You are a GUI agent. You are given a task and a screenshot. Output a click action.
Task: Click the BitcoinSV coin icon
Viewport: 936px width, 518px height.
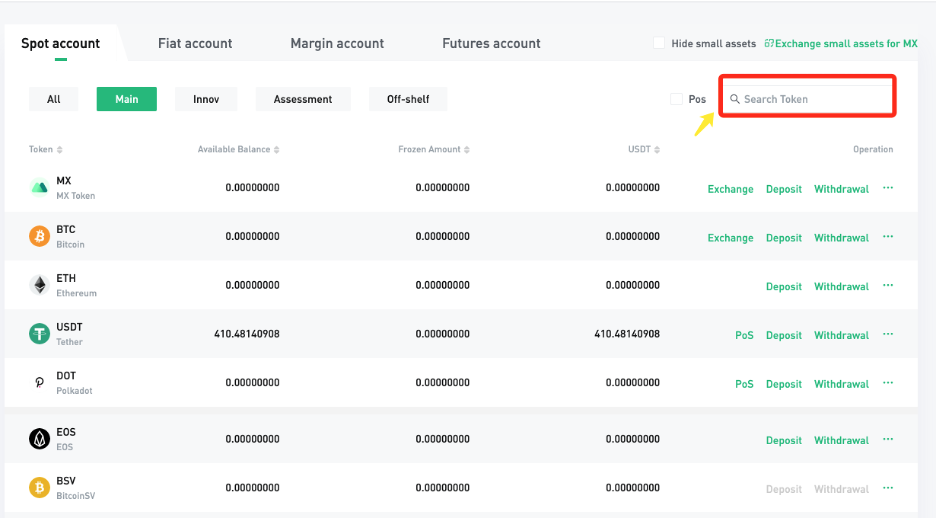point(39,488)
